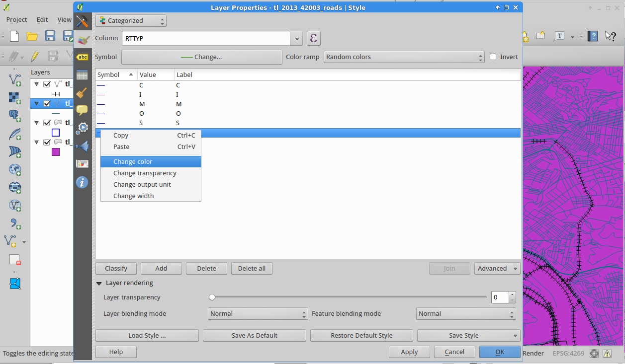Uncheck visibility of the first layer in Layers panel

pyautogui.click(x=47, y=84)
